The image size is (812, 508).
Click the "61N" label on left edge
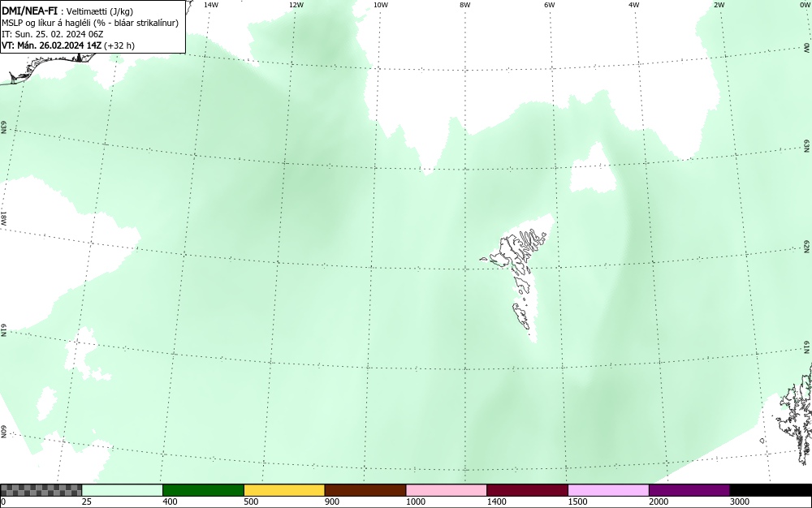point(3,330)
